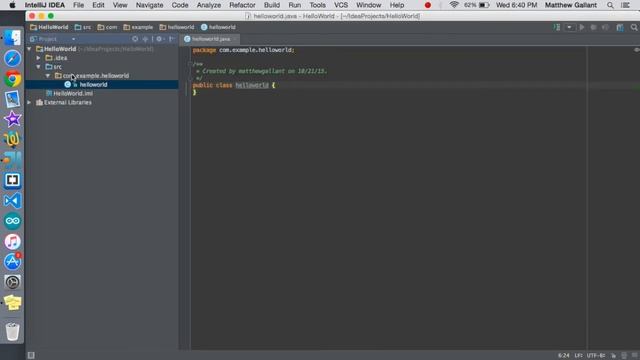Open Visual Studio Code from the dock
640x360 pixels.
tap(12, 201)
